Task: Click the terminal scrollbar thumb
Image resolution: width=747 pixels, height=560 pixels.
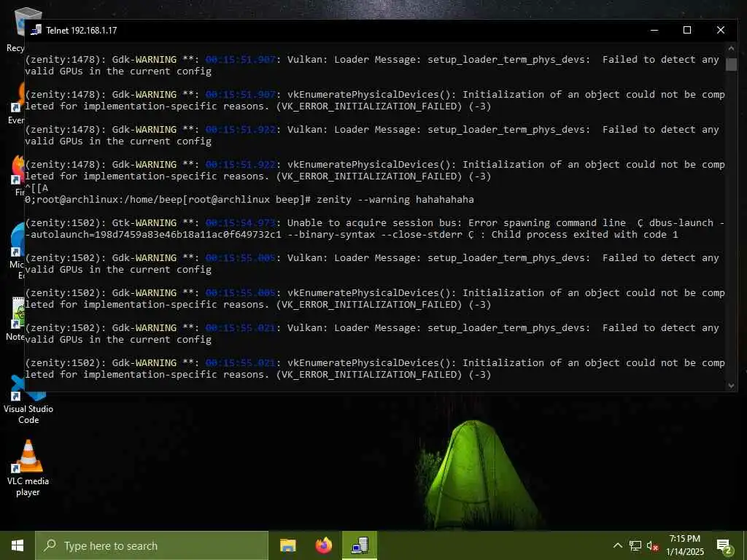Action: 731,64
